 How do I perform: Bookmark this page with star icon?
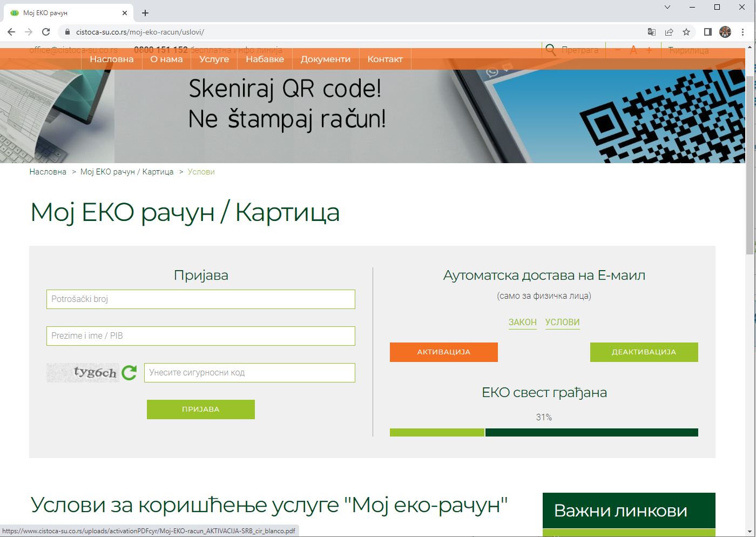686,32
